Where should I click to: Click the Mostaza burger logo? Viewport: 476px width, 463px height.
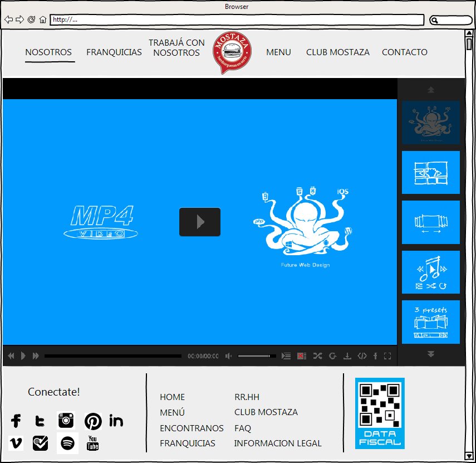coord(232,52)
